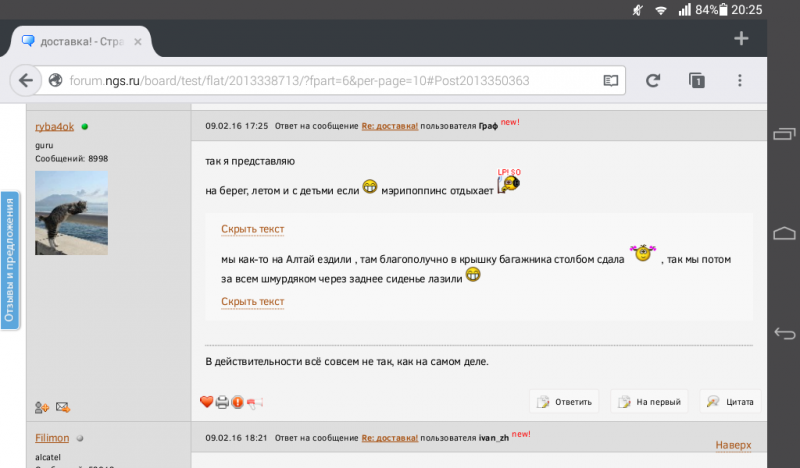800x468 pixels.
Task: Collapse quote with top 'Скрыть текст'
Action: click(252, 229)
